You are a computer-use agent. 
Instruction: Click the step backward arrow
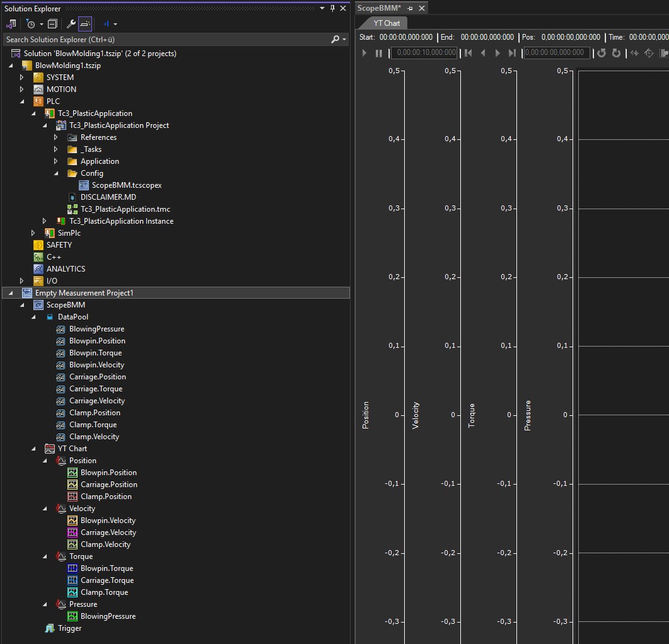coord(483,53)
